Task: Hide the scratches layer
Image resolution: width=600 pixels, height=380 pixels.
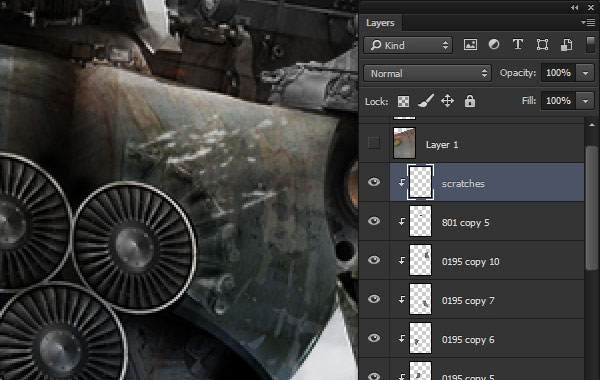Action: 374,182
